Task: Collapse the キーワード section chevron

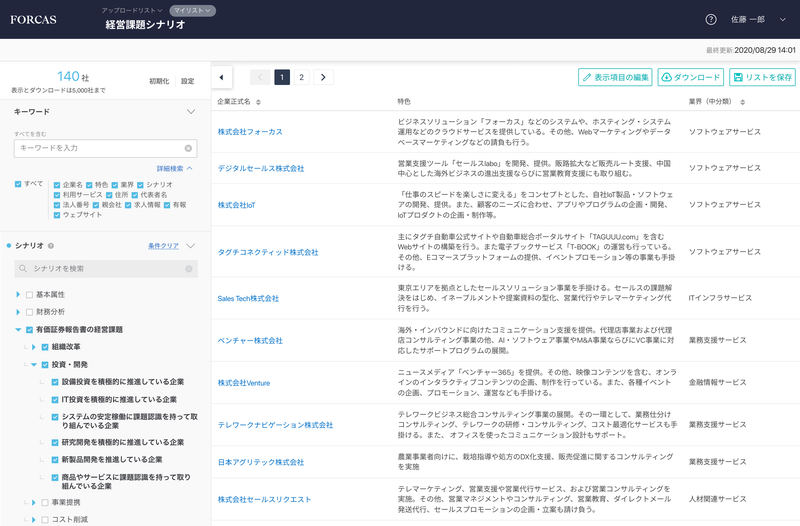Action: point(191,112)
